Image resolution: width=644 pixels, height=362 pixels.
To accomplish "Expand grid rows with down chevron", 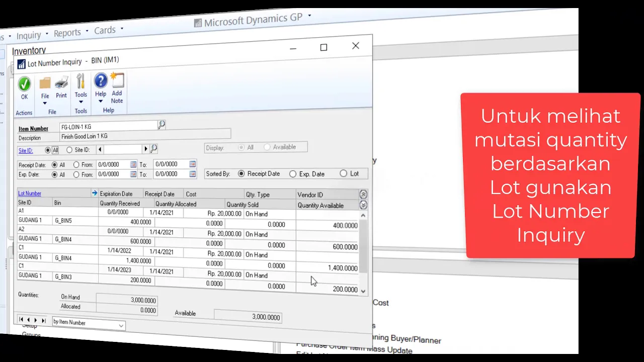I will (363, 205).
